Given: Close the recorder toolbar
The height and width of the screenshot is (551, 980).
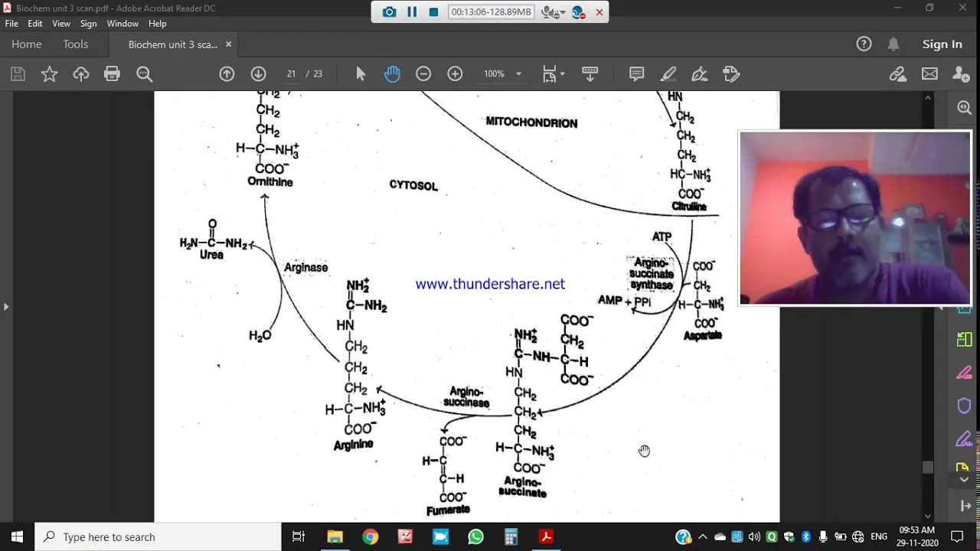Looking at the screenshot, I should pos(599,12).
